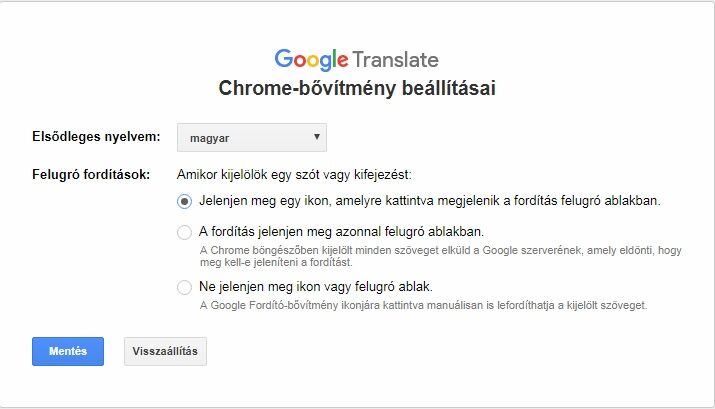Click the 'A Google Fordító-bővítmény ikonjára' description text
Screen dimensions: 715x409
tap(424, 305)
